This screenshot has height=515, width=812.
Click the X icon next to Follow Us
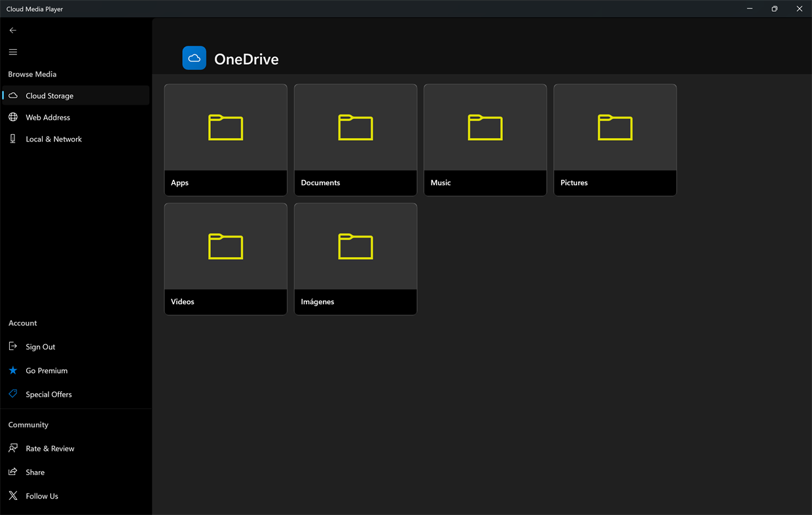[13, 495]
